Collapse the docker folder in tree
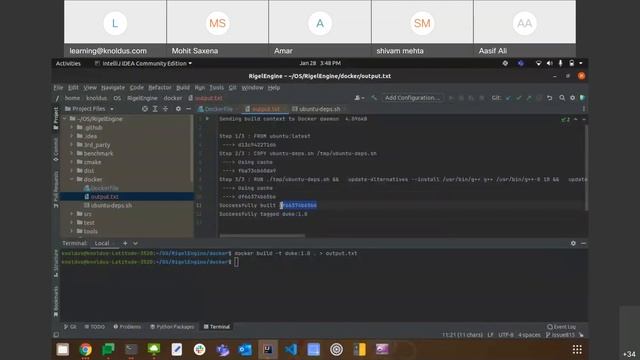This screenshot has width=640, height=360. 72,179
